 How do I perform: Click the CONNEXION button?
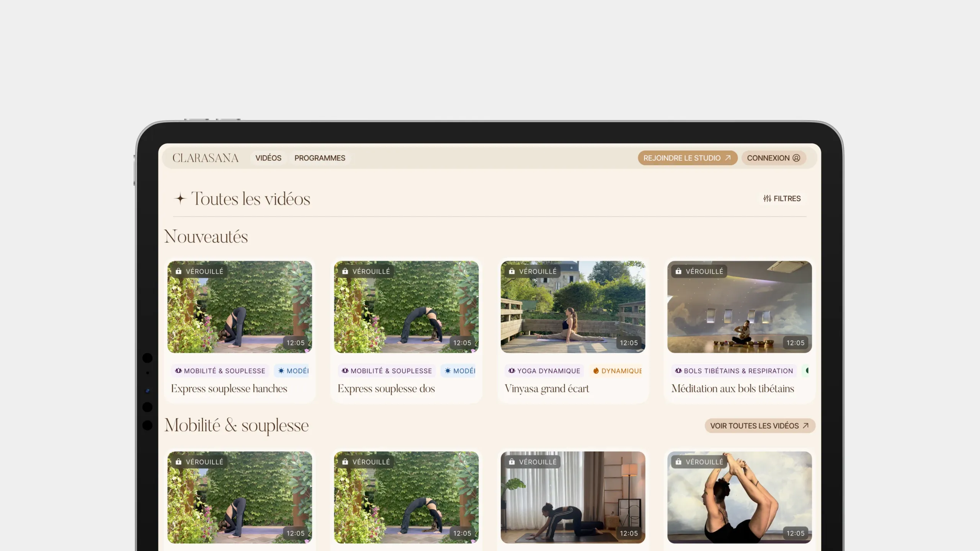pos(774,158)
